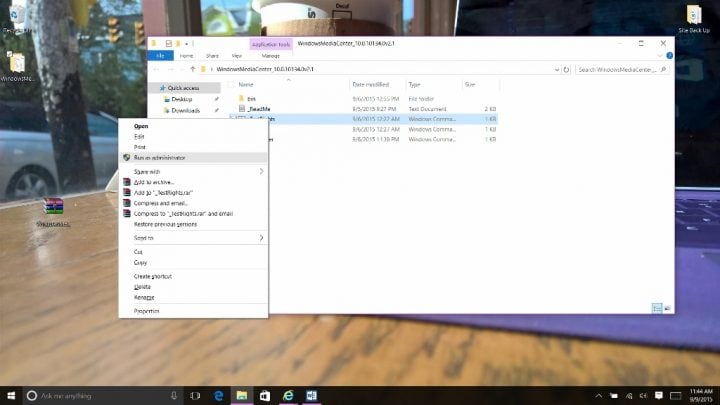The height and width of the screenshot is (405, 720).
Task: Show hidden system tray icons
Action: coord(599,395)
